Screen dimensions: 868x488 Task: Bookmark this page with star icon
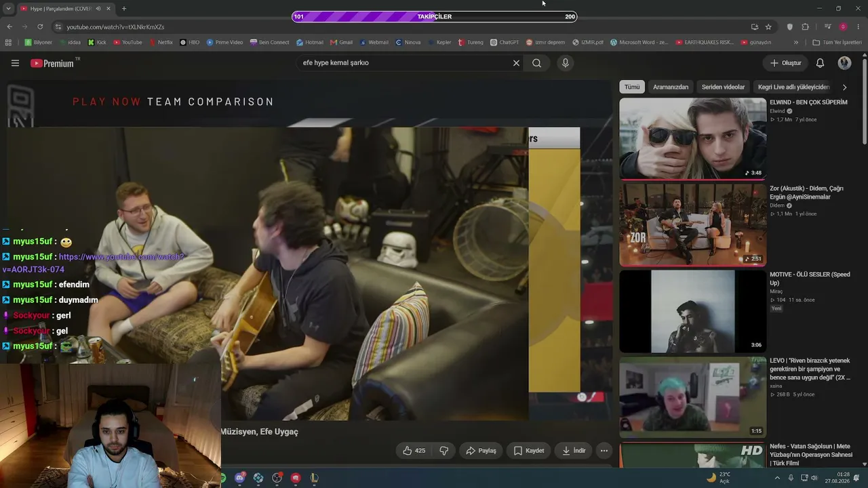(768, 27)
